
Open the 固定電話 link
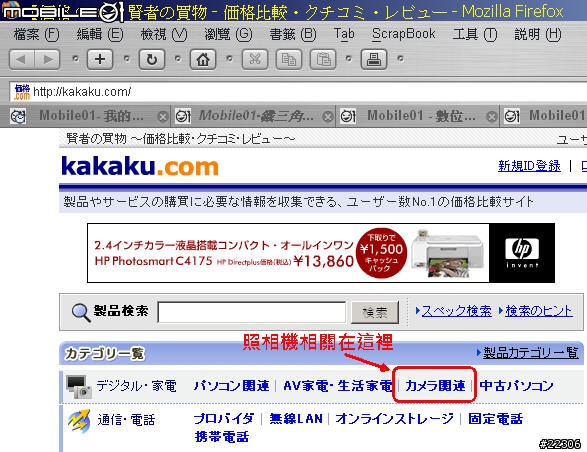(x=495, y=419)
